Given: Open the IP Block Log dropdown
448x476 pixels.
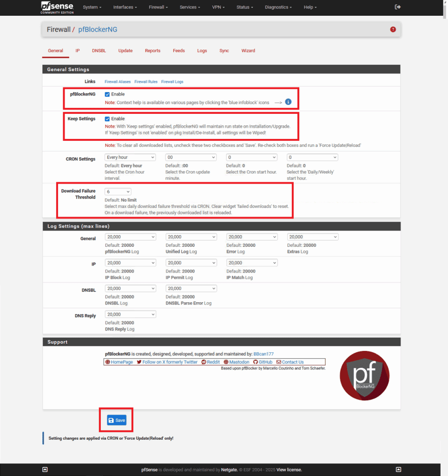Looking at the screenshot, I should tap(131, 263).
